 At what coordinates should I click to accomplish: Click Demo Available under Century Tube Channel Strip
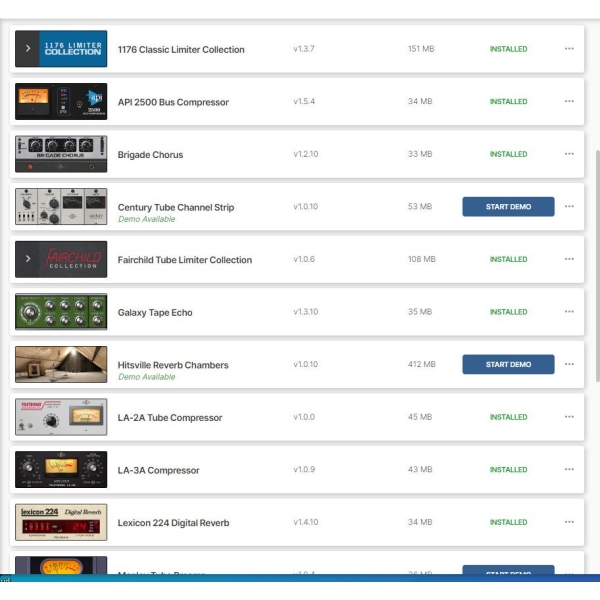pyautogui.click(x=147, y=219)
